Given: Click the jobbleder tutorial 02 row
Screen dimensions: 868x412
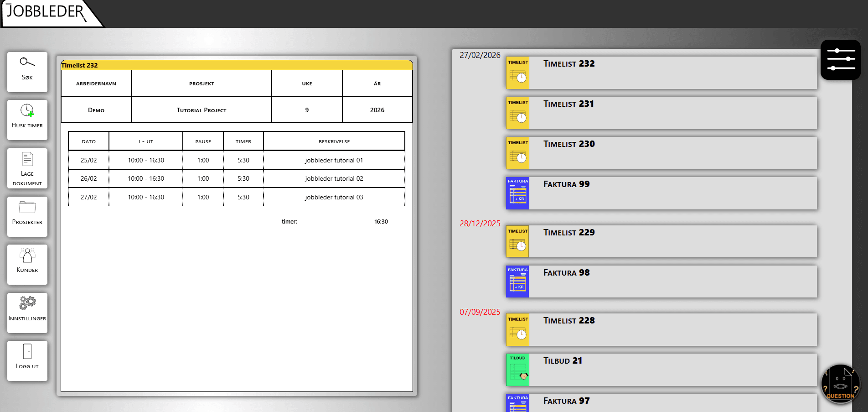Looking at the screenshot, I should [334, 179].
